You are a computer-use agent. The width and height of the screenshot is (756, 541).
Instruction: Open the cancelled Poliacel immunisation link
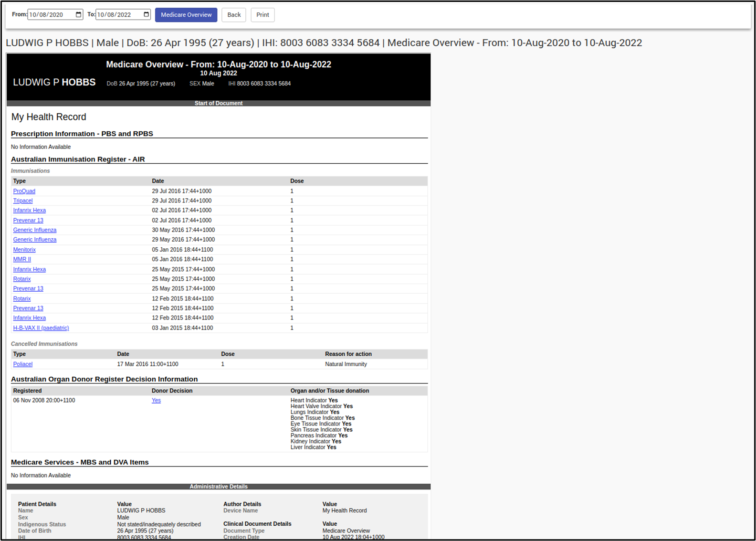[23, 364]
